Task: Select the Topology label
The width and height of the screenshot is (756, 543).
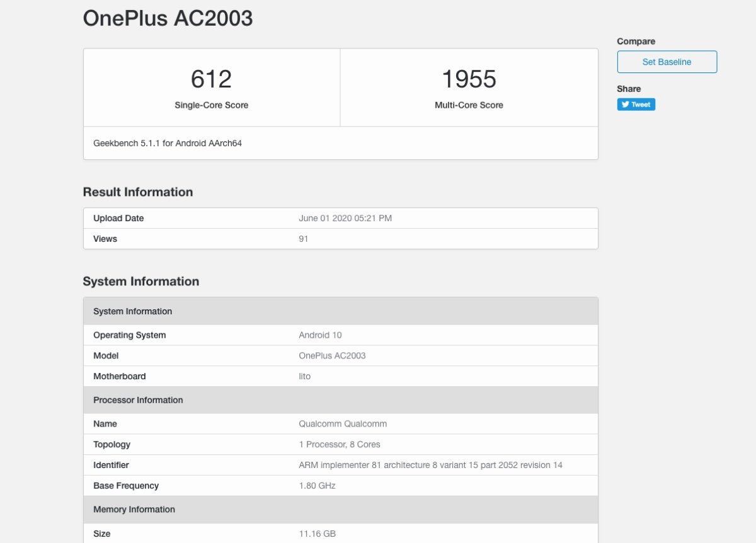Action: click(x=112, y=444)
